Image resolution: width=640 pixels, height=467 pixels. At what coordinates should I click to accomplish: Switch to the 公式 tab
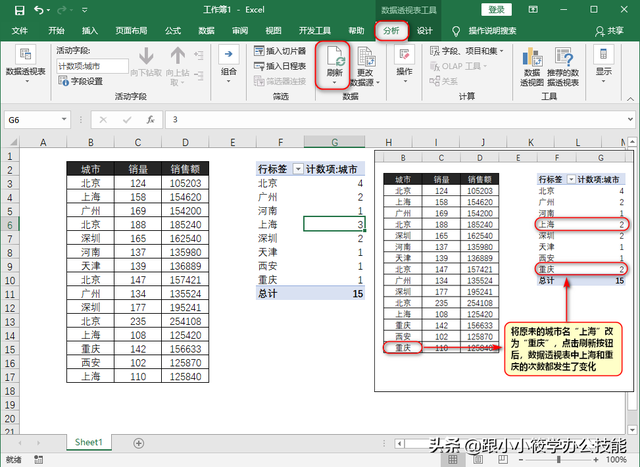point(173,31)
